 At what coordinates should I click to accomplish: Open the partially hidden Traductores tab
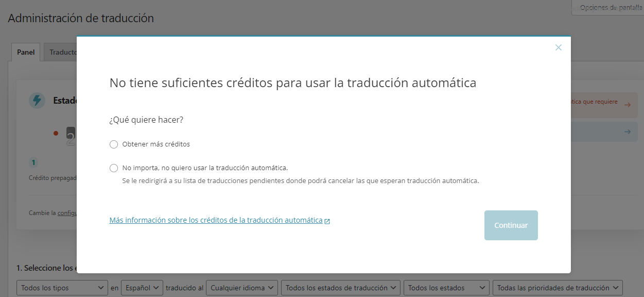tap(62, 52)
